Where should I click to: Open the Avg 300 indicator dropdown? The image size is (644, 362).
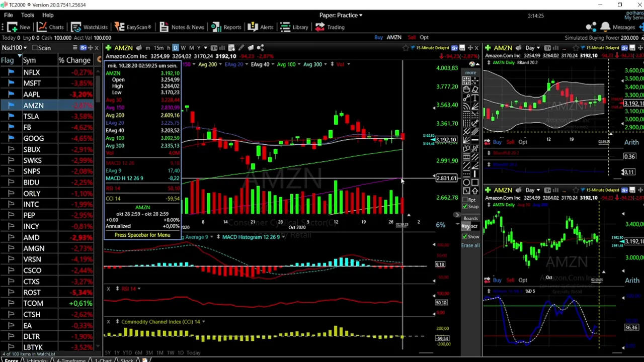tap(315, 64)
